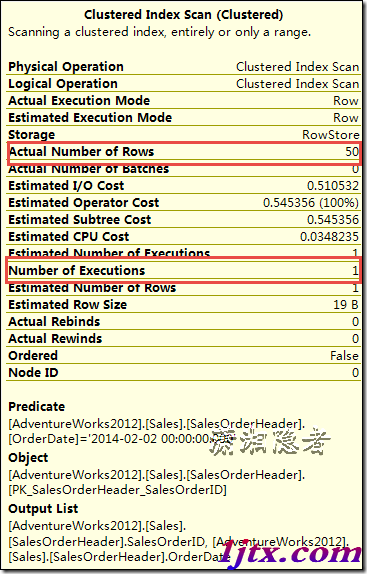Select the SalesOrderHeader.SalesOrderID output column text
The image size is (367, 574).
click(109, 541)
